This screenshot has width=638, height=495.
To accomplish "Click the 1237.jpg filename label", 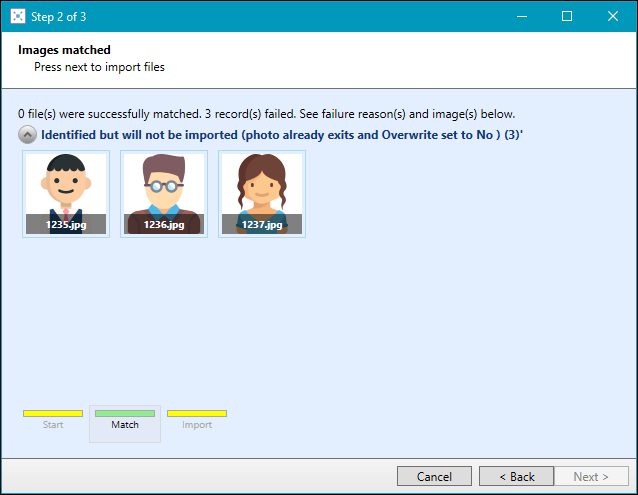I will click(x=262, y=225).
